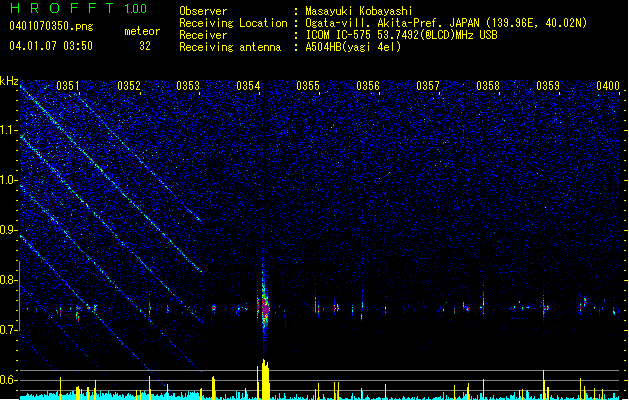Click the 0353 time marker

188,85
